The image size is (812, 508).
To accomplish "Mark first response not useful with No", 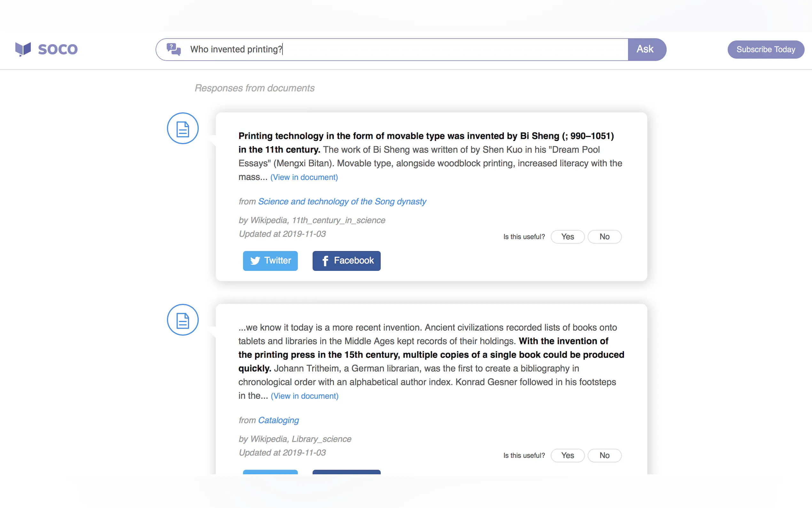I will [x=604, y=237].
